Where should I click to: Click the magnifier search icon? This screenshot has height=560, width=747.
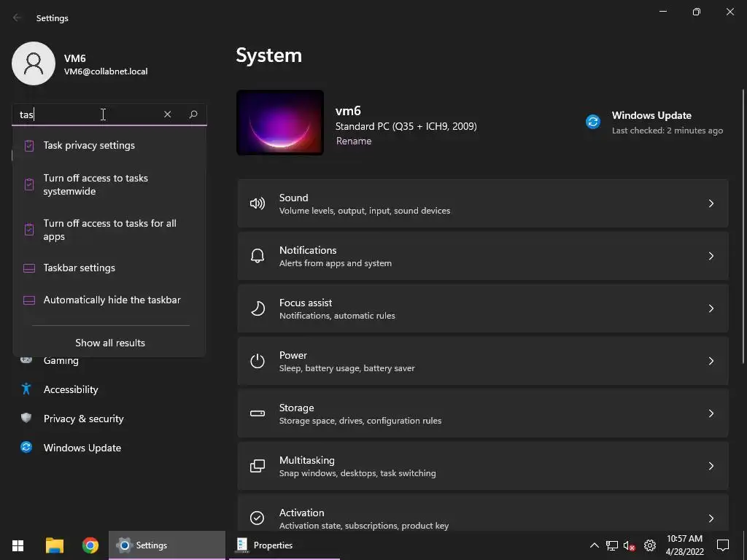193,114
